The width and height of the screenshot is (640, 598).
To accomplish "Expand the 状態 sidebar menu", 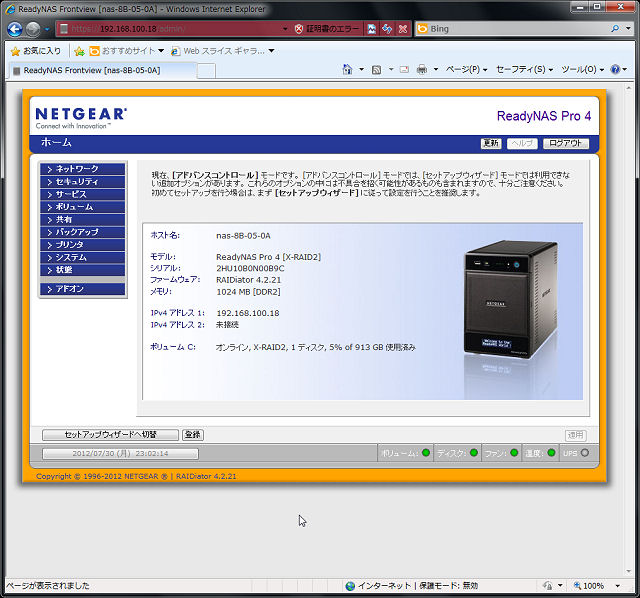I will click(82, 270).
